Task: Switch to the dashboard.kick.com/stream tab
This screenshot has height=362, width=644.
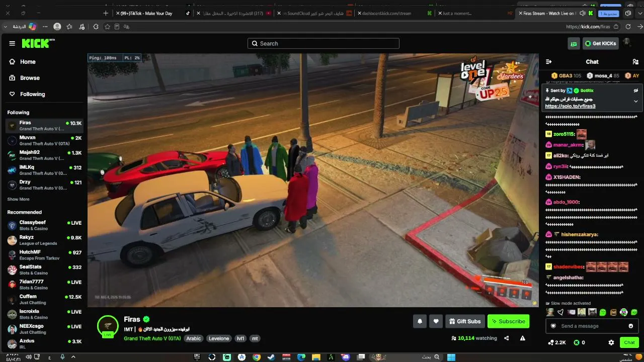Action: pyautogui.click(x=395, y=13)
